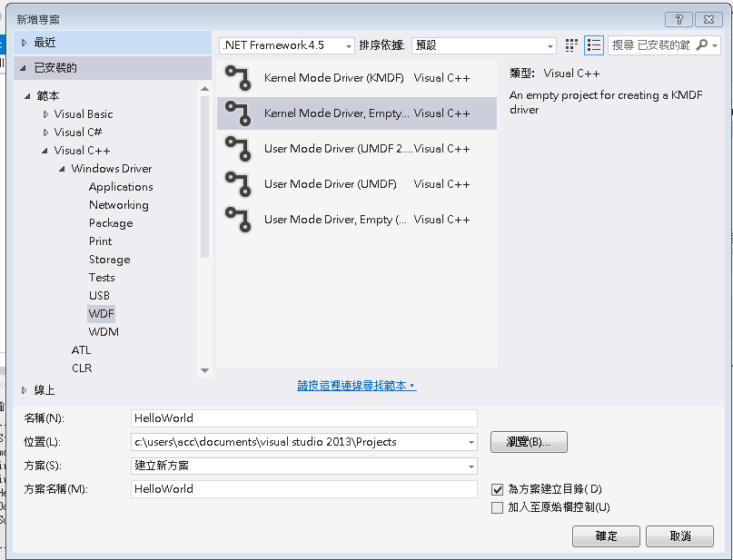The height and width of the screenshot is (560, 733).
Task: Open the 方案 建立新方案 dropdown
Action: click(304, 466)
